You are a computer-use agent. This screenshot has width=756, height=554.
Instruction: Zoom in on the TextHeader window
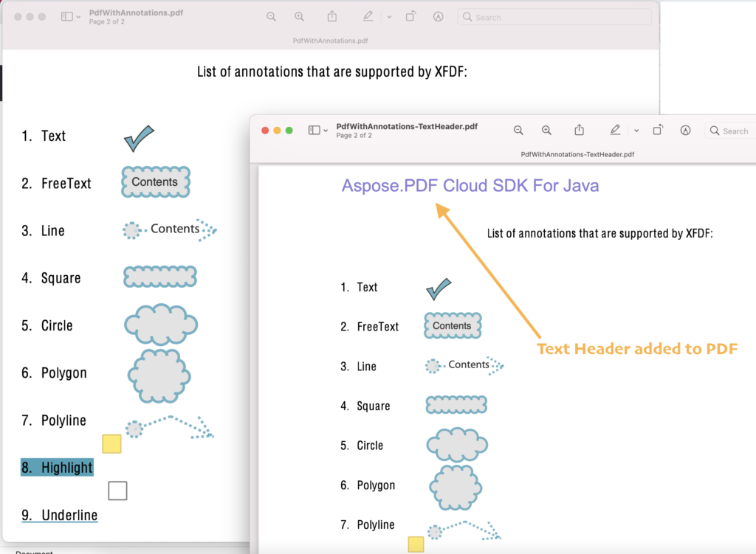tap(546, 130)
